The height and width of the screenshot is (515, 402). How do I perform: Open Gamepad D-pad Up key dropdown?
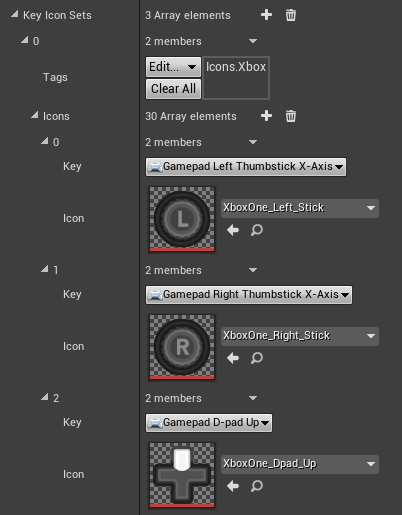[x=209, y=423]
